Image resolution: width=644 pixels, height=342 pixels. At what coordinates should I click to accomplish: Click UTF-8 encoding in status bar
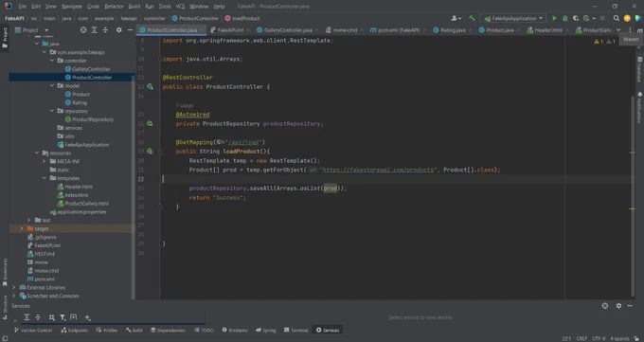[x=599, y=338]
